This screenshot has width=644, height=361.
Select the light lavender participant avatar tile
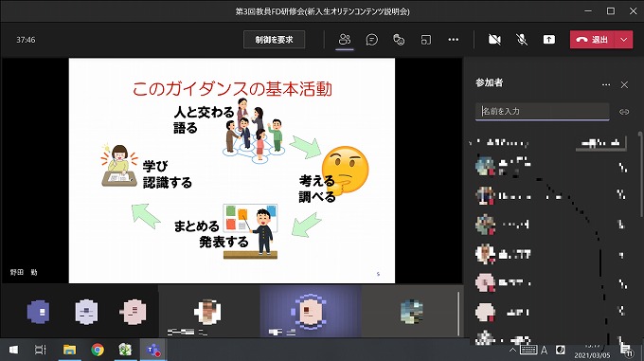click(86, 312)
